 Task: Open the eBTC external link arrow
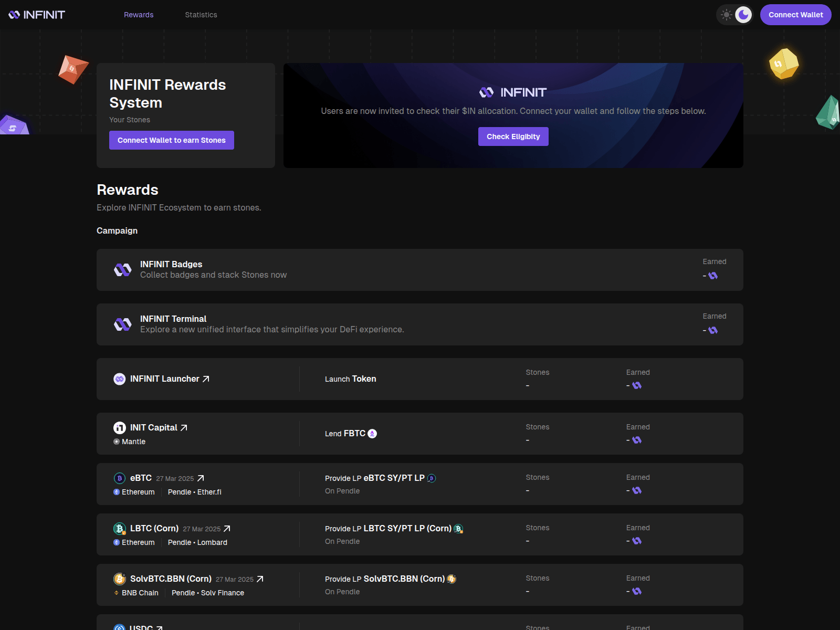(201, 478)
